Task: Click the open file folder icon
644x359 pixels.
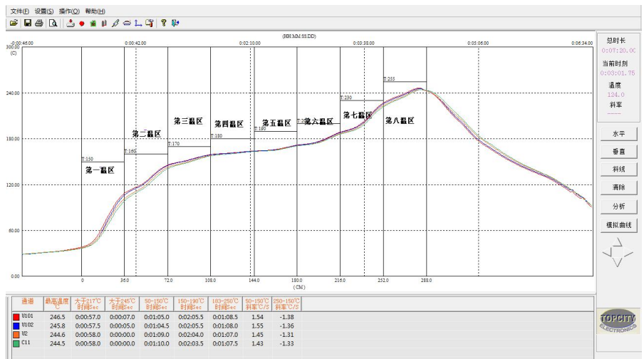Action: (14, 23)
